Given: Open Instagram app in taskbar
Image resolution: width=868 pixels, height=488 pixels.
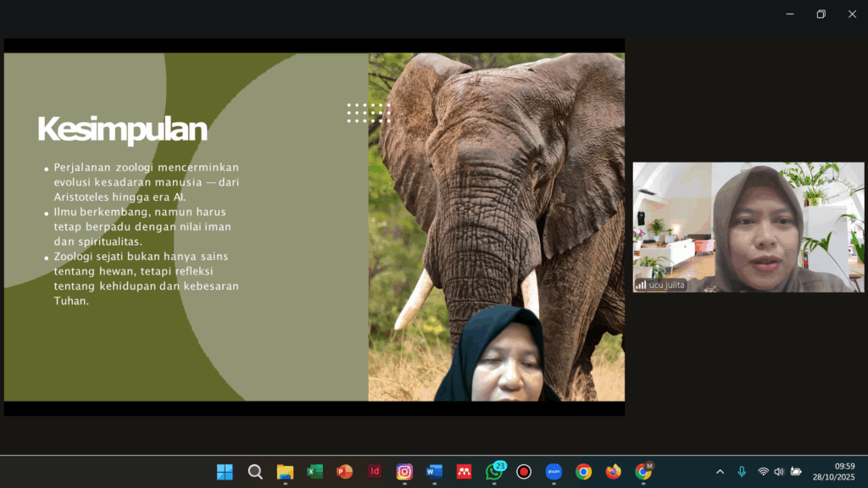Looking at the screenshot, I should tap(404, 472).
